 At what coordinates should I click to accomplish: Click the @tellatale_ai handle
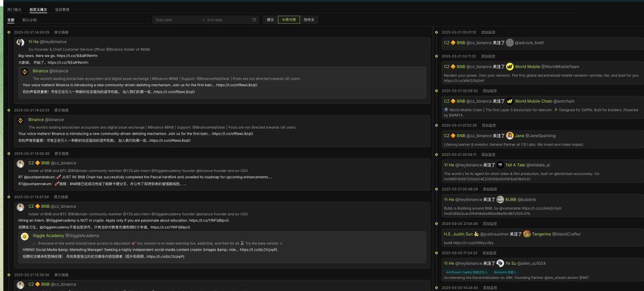point(537,165)
